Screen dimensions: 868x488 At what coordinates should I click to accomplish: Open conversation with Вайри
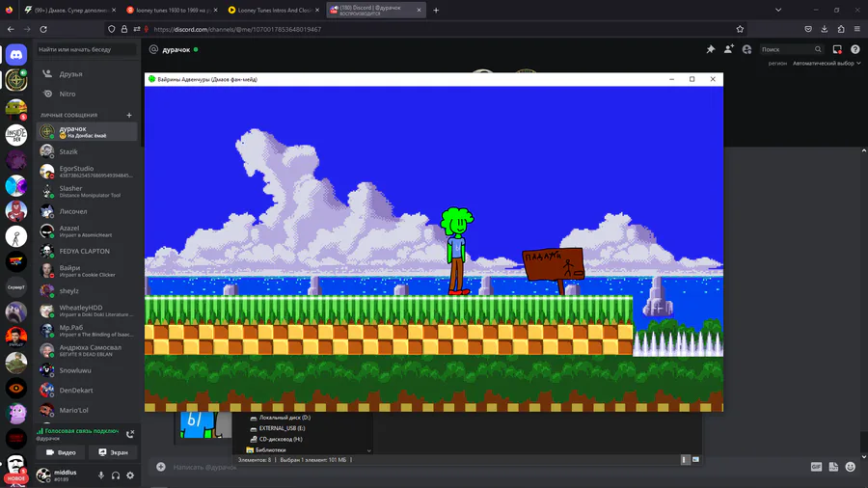coord(87,271)
